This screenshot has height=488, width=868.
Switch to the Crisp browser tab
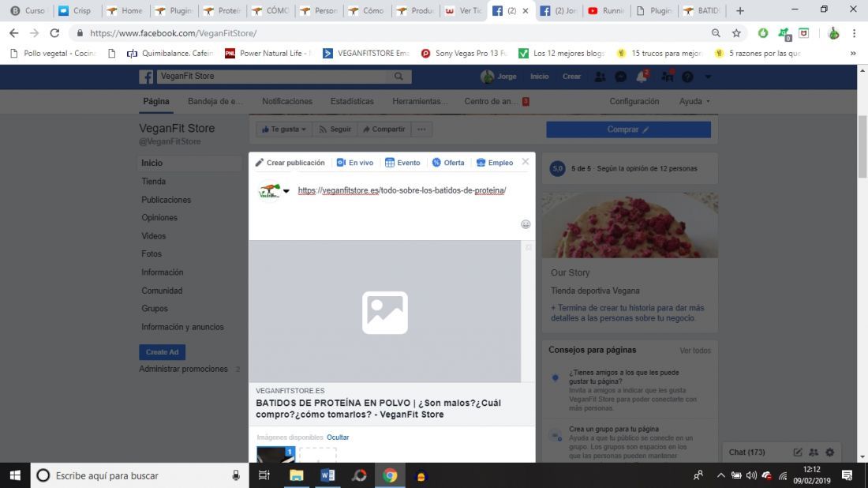tap(76, 10)
